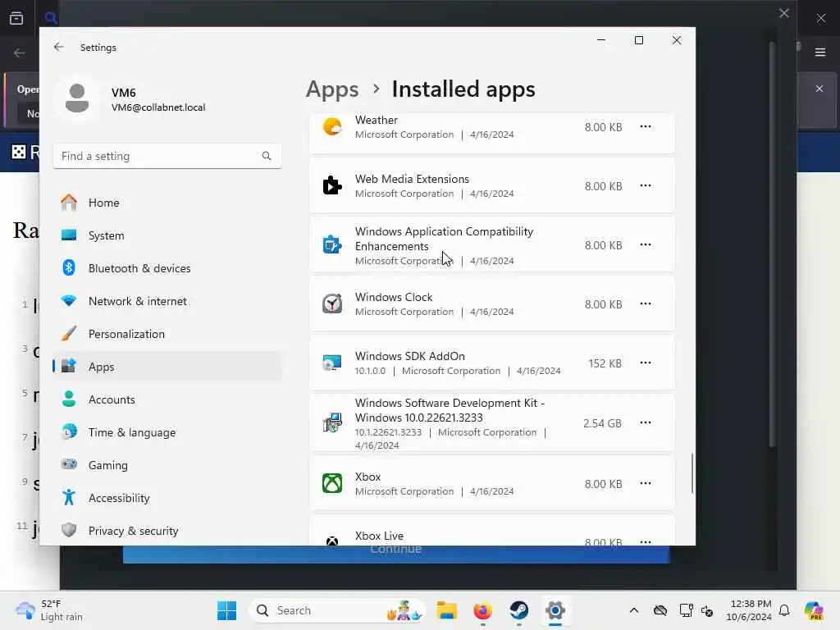Viewport: 840px width, 630px height.
Task: Click the magnifier icon in Find a setting
Action: coord(267,156)
